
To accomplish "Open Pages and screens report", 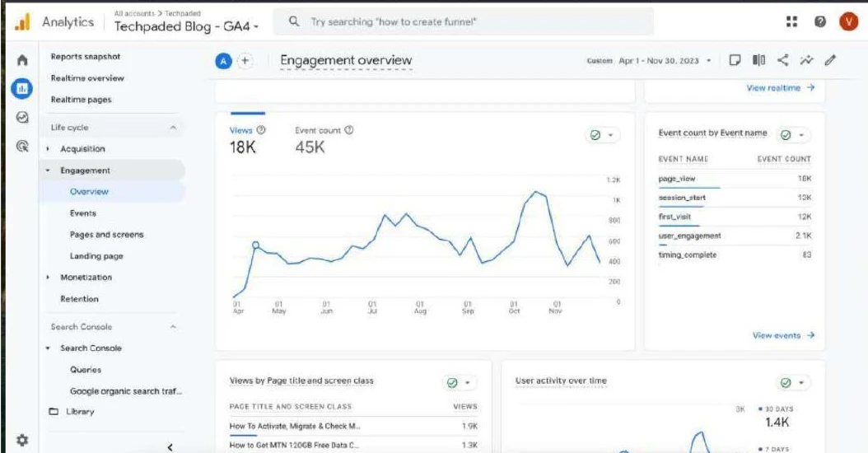I will [x=106, y=235].
